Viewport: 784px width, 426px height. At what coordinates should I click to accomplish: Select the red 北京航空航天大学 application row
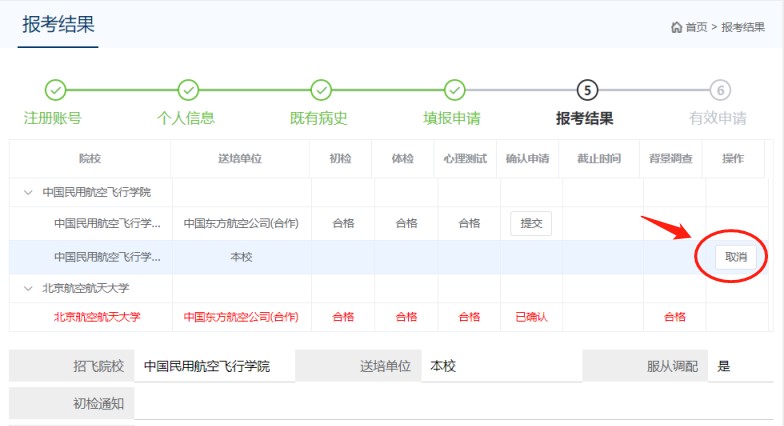pos(97,317)
